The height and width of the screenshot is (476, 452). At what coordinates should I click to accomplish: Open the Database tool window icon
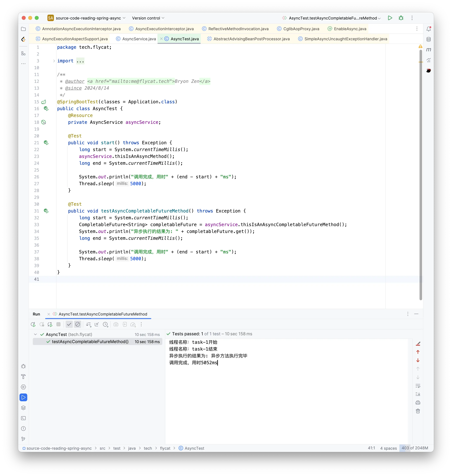tap(428, 39)
